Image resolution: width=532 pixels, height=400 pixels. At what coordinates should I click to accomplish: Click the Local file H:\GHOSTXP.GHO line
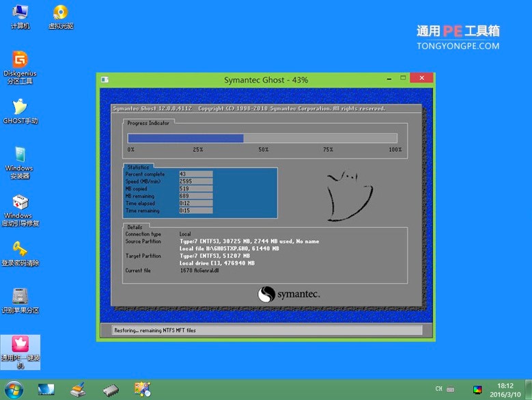[229, 249]
